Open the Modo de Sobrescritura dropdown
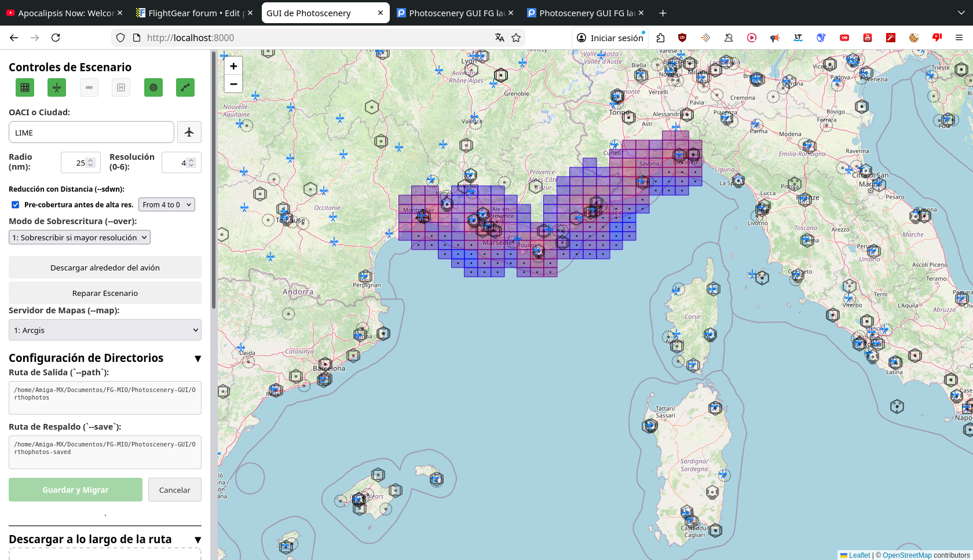Viewport: 973px width, 560px height. point(80,237)
